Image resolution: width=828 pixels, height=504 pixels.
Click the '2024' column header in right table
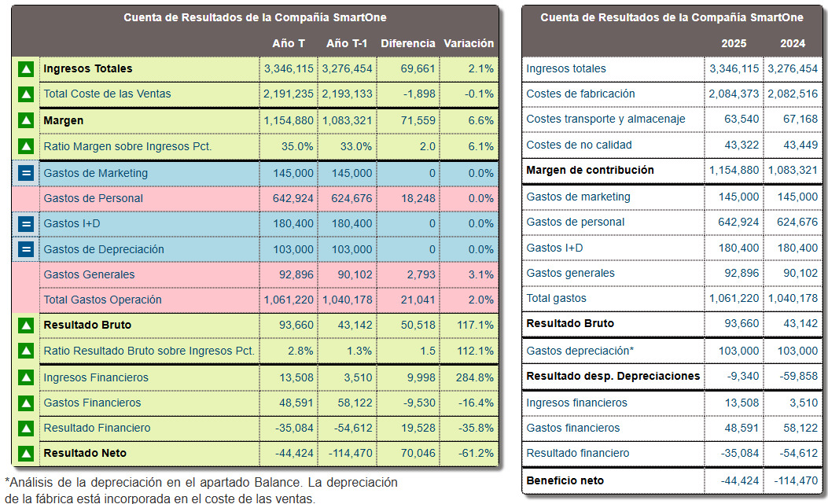pos(793,43)
